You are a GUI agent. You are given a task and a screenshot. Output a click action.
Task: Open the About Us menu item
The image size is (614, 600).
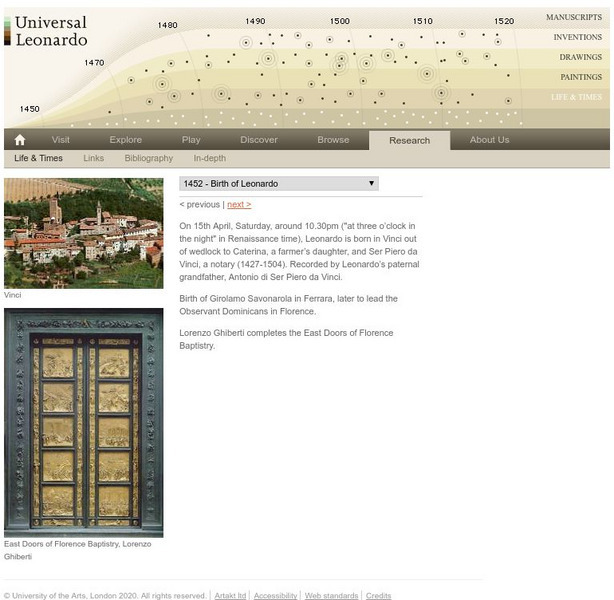click(489, 140)
